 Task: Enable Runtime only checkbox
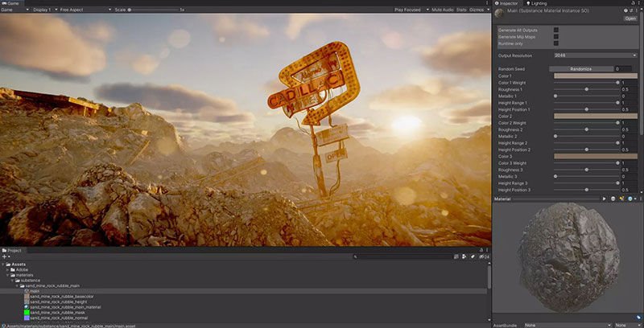point(556,43)
